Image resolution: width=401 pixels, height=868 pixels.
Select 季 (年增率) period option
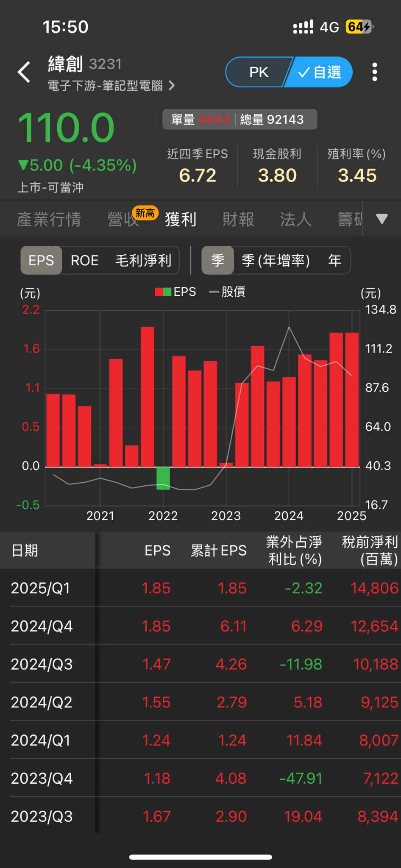point(276,260)
